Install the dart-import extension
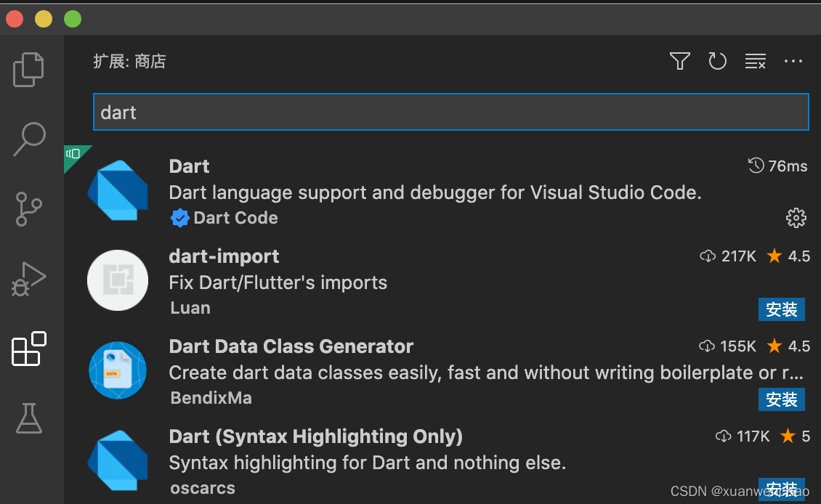Image resolution: width=821 pixels, height=504 pixels. (x=782, y=310)
